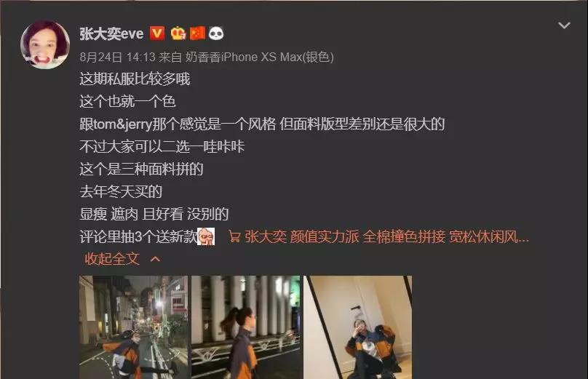
Task: Open the product link 张大奕 颜值实力派
Action: 387,236
